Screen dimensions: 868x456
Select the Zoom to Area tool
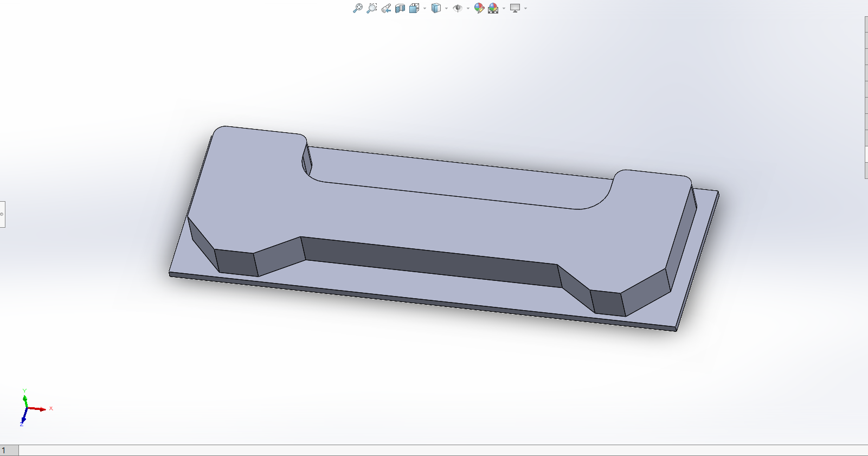click(371, 8)
